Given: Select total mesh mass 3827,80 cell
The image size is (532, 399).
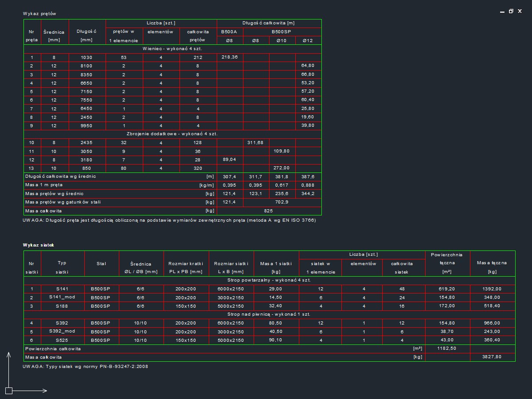Looking at the screenshot, I should pyautogui.click(x=492, y=357).
